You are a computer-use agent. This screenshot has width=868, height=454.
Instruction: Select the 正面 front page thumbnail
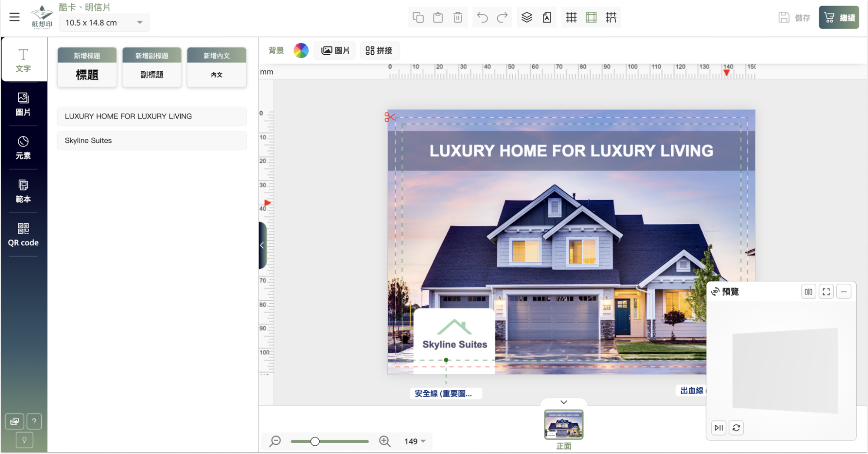[x=564, y=424]
